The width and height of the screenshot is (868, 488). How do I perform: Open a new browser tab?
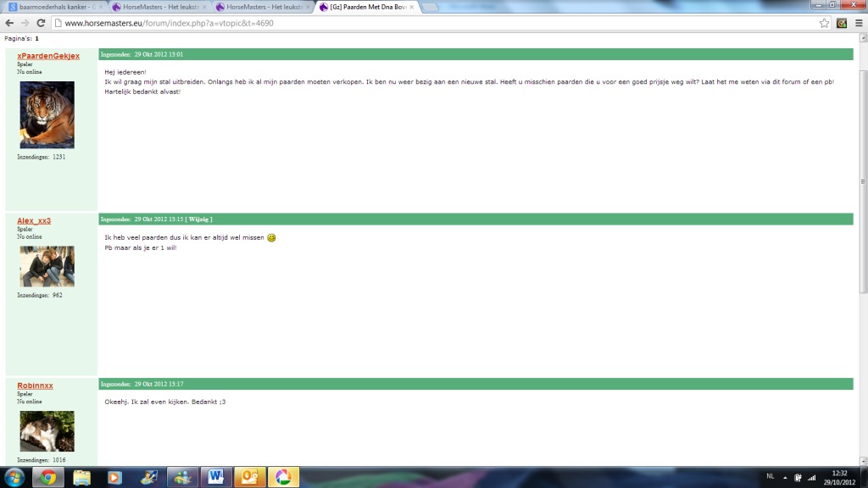[x=430, y=7]
